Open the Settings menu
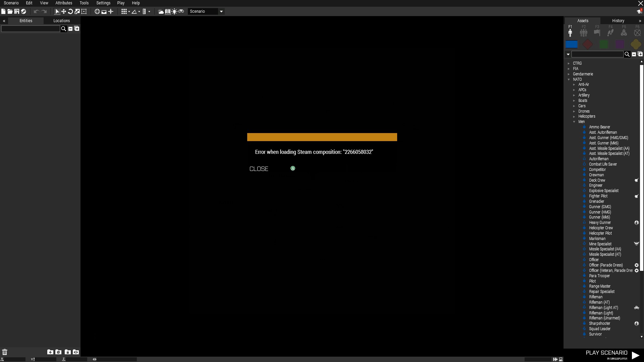Viewport: 644px width, 362px height. [x=103, y=3]
